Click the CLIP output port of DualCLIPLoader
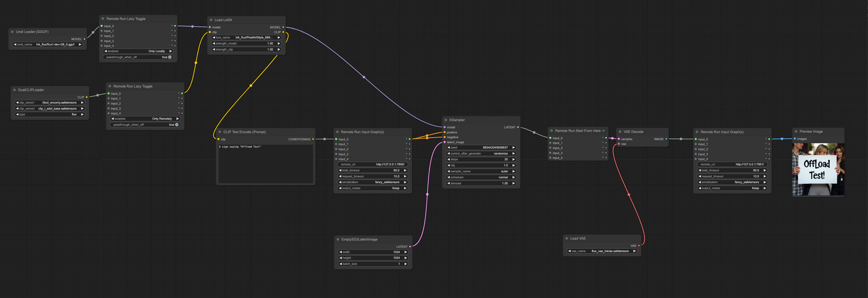The image size is (868, 298). 86,97
